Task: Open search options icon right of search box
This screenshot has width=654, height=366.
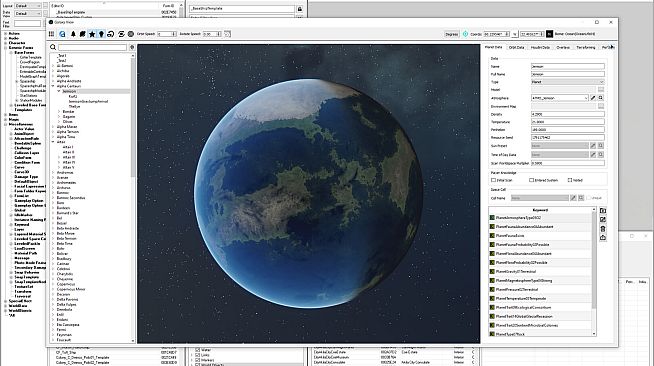Action: point(132,47)
